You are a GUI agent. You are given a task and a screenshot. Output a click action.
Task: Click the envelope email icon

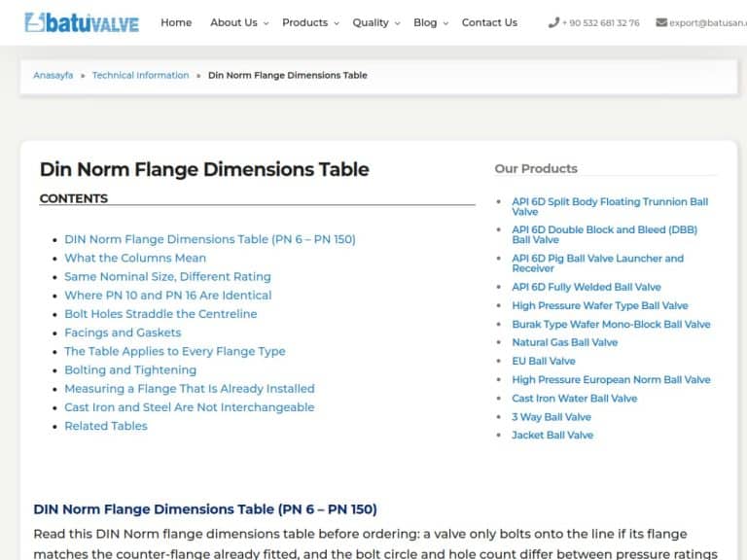(x=661, y=22)
